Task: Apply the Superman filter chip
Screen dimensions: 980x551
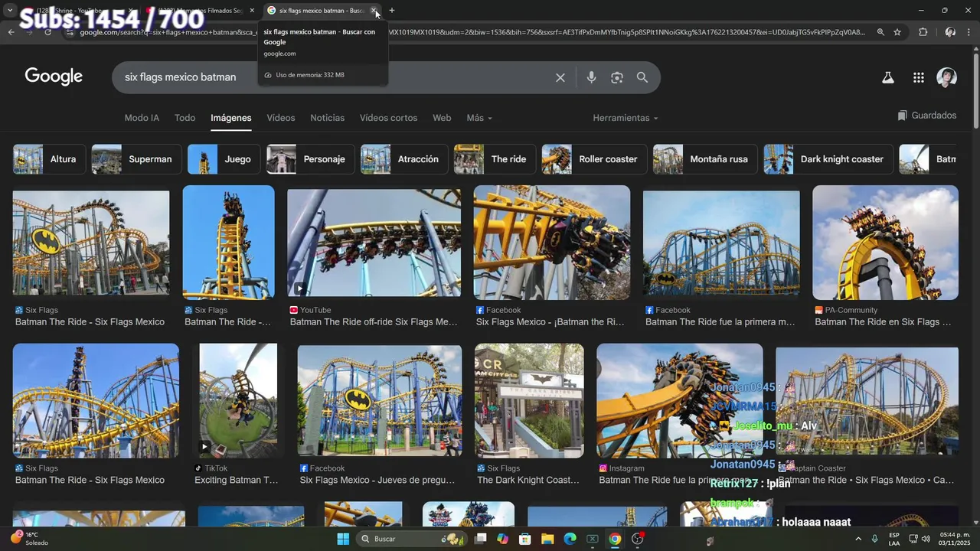Action: point(136,159)
